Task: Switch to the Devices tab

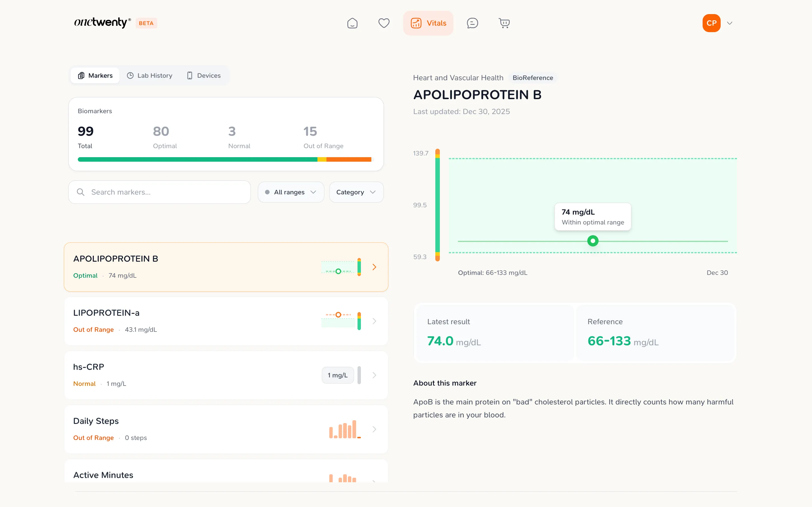Action: point(204,75)
